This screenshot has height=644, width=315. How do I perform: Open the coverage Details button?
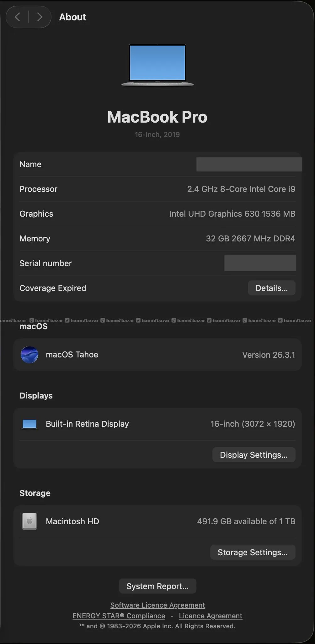pyautogui.click(x=271, y=288)
